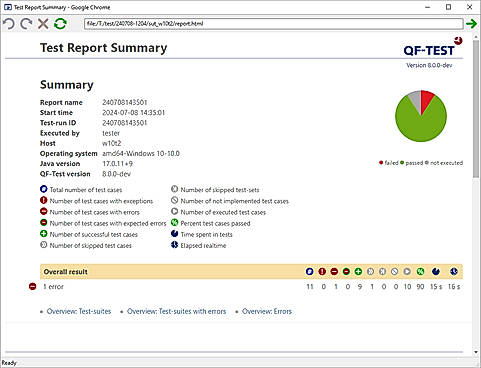Click the Total number of test cases legend icon
Viewport: 481px width, 368px height.
point(44,189)
